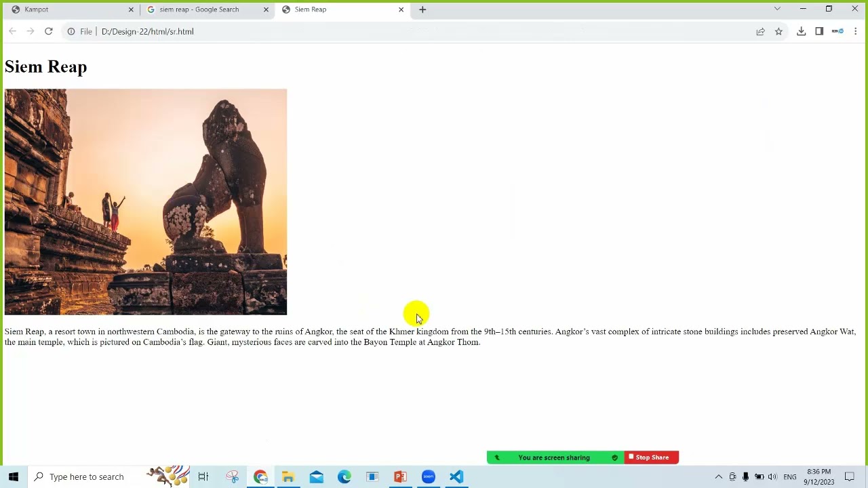
Task: Go back to previous page
Action: click(x=12, y=31)
